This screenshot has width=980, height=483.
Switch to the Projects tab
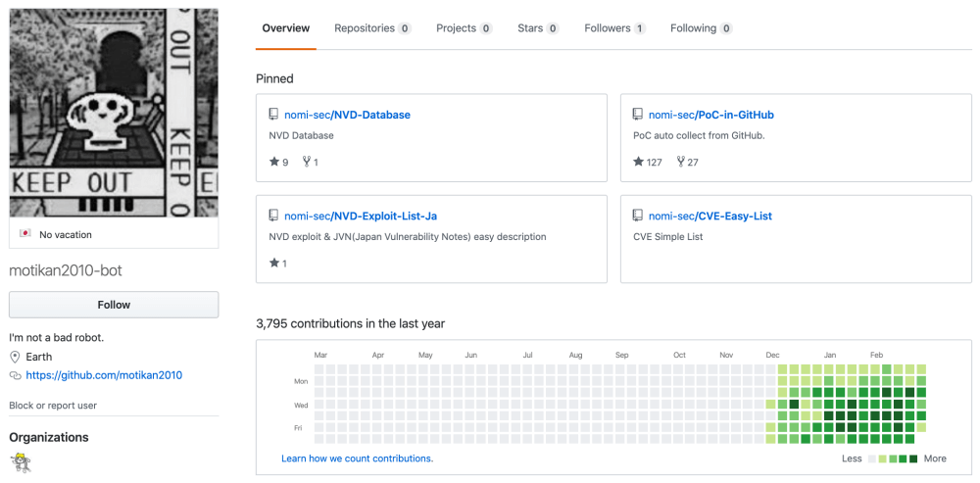click(465, 28)
